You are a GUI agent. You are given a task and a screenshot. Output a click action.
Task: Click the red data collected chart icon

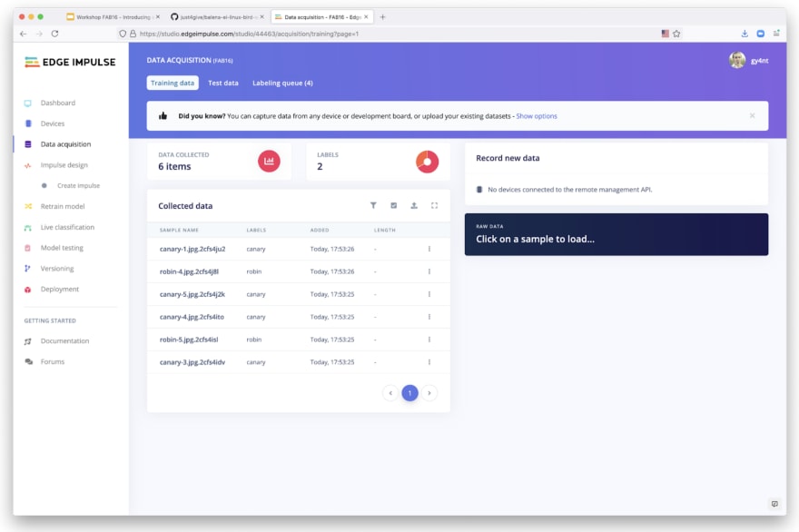point(269,161)
